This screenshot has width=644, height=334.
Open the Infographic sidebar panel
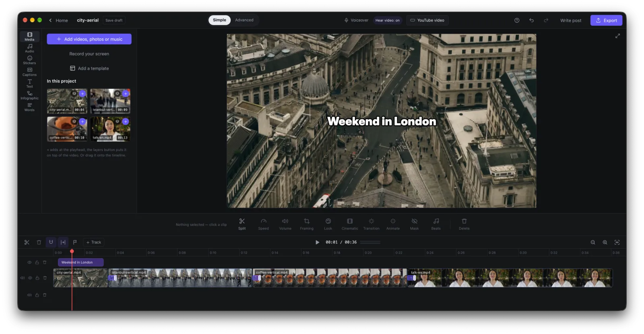[x=29, y=95]
